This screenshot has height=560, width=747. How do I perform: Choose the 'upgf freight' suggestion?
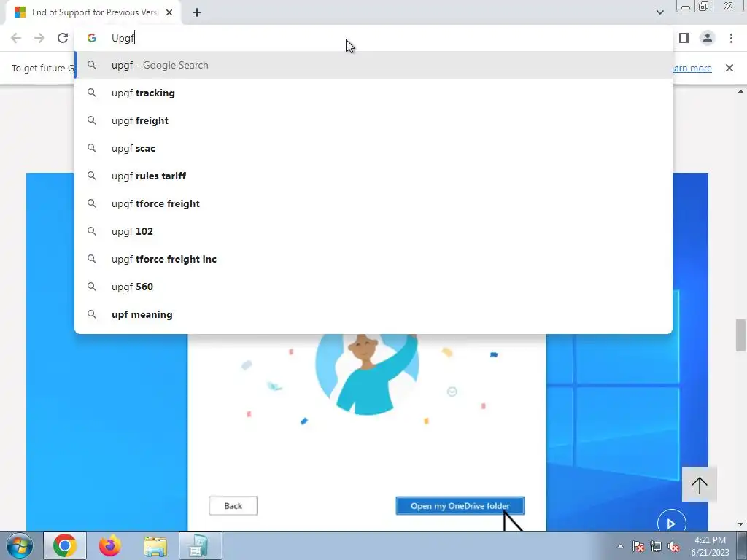373,120
